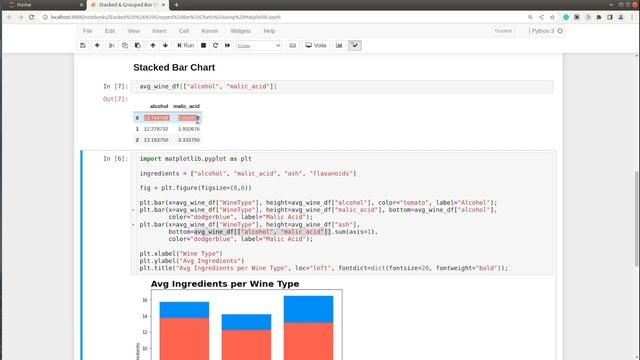The height and width of the screenshot is (360, 640).
Task: Open the Edit menu
Action: click(x=110, y=31)
